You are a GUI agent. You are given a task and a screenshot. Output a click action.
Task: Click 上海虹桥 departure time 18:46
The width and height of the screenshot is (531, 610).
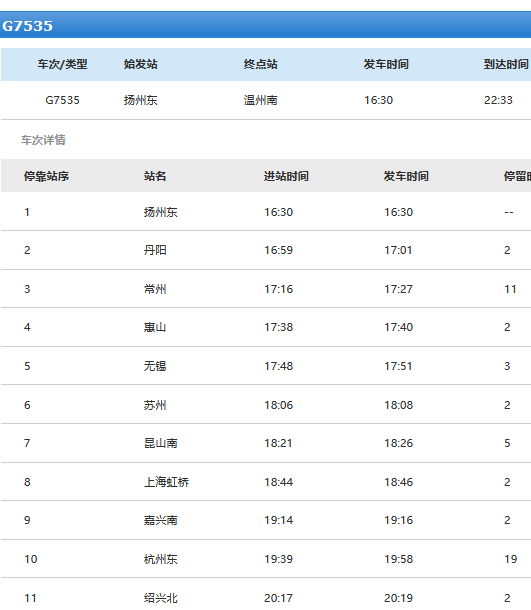[x=398, y=482]
